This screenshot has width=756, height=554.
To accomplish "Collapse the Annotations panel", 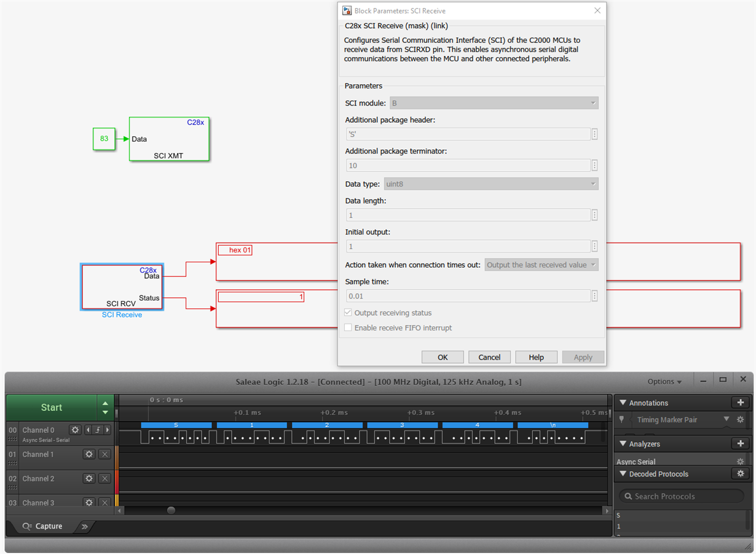I will (623, 403).
